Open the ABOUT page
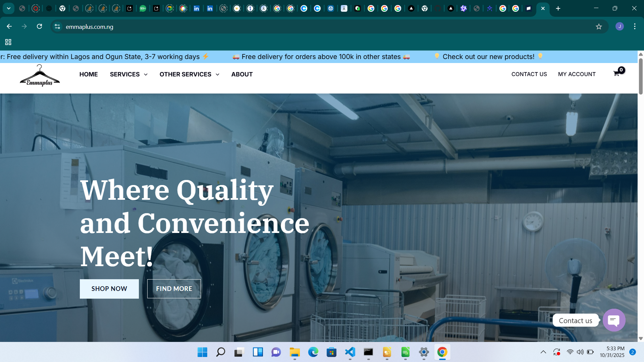This screenshot has height=362, width=644. [242, 74]
